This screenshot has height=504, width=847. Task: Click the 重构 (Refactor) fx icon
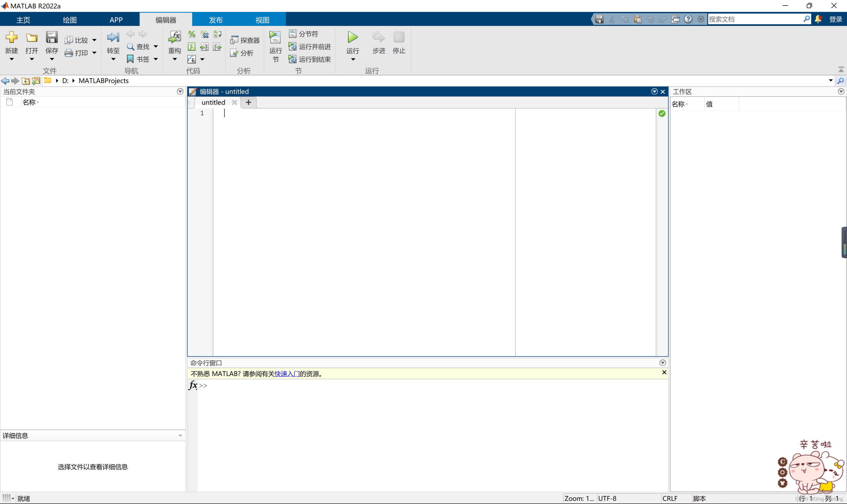tap(175, 37)
